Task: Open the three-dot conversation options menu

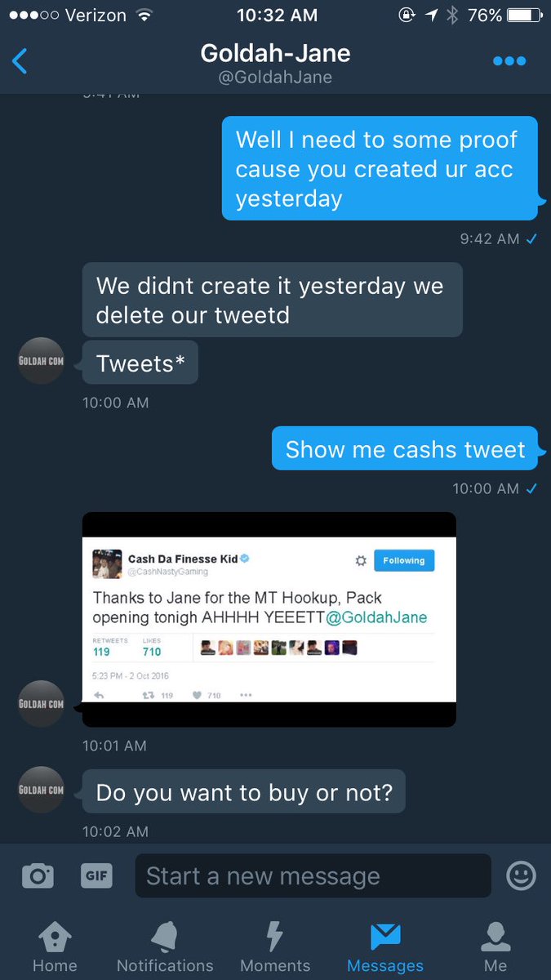Action: pos(509,61)
